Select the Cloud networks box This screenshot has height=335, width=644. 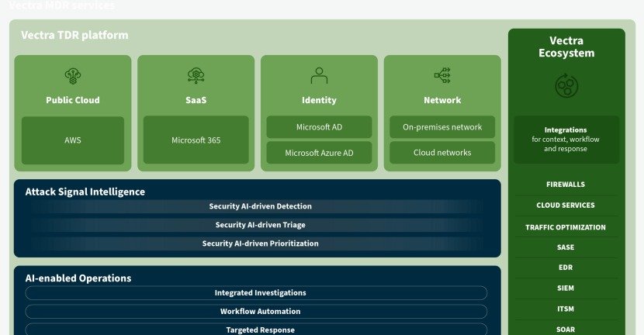[x=442, y=153]
